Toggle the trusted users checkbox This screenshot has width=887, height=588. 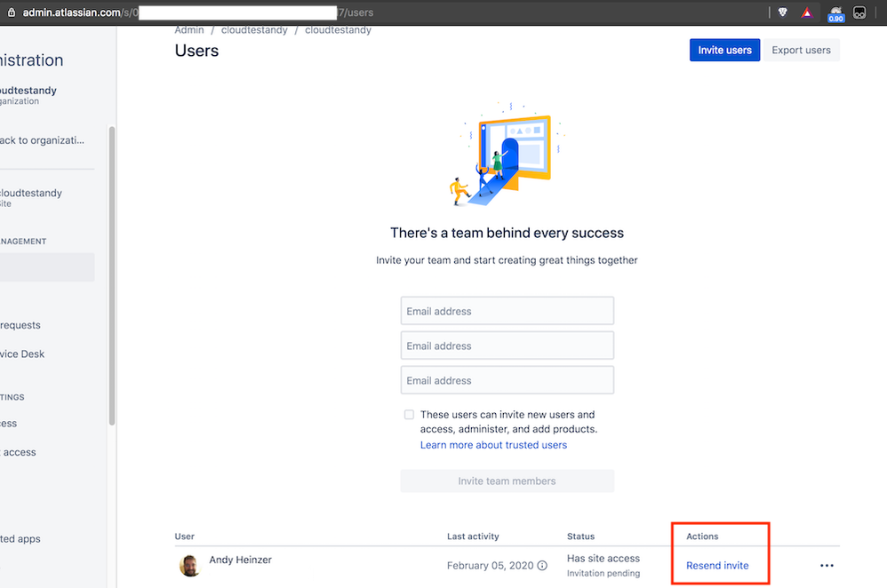coord(409,415)
